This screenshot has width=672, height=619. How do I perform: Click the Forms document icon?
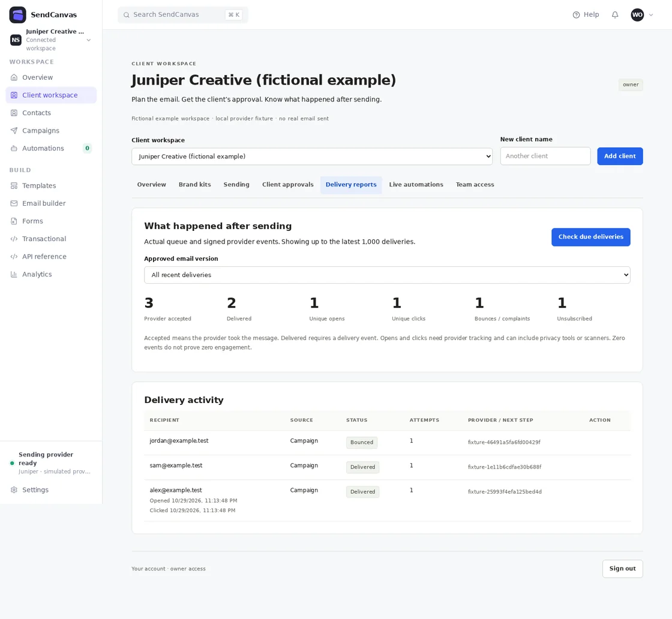click(x=14, y=221)
